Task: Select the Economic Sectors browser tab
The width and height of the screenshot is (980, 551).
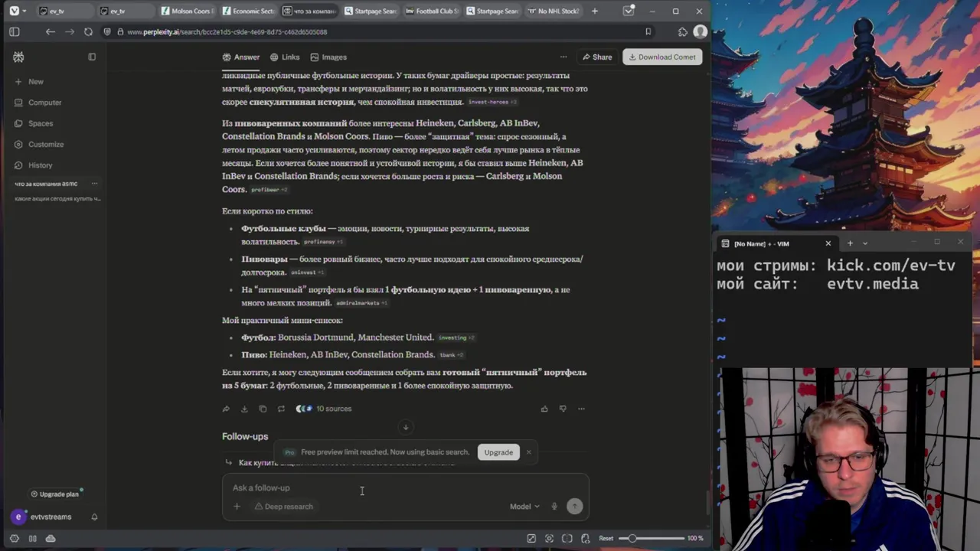Action: 248,11
